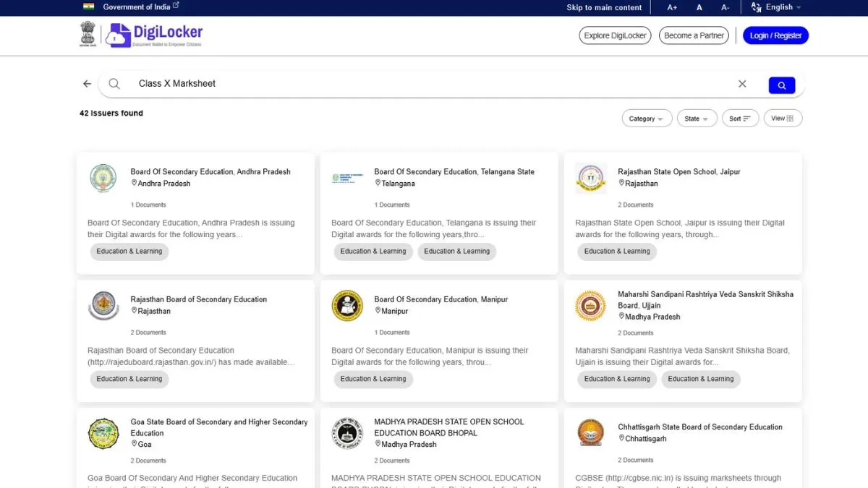The width and height of the screenshot is (868, 488).
Task: Clear the search text with X icon
Action: (742, 84)
